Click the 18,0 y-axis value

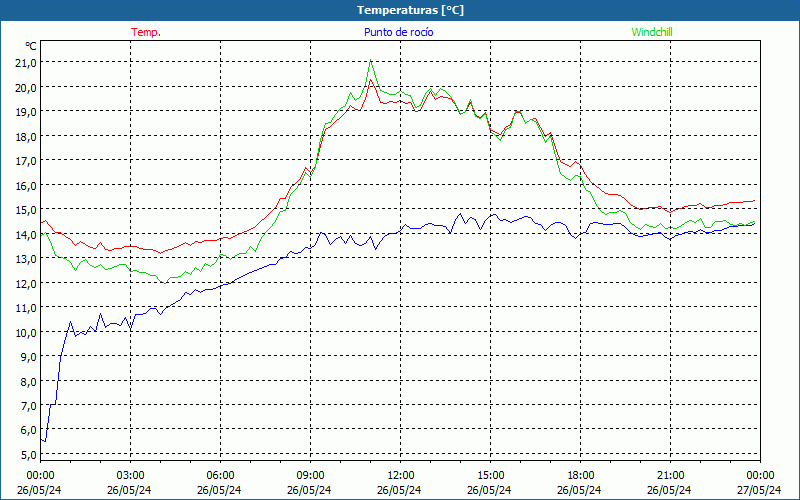[x=25, y=136]
